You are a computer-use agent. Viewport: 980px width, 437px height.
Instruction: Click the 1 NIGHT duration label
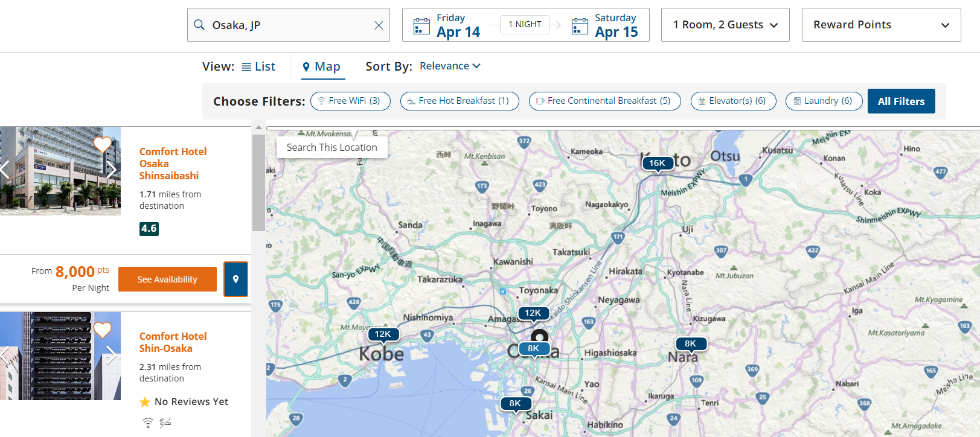coord(525,24)
